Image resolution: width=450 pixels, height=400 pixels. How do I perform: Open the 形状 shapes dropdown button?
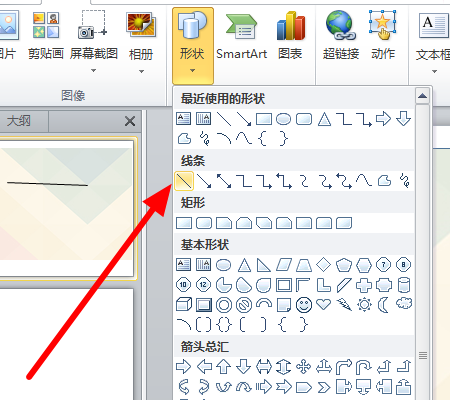193,46
